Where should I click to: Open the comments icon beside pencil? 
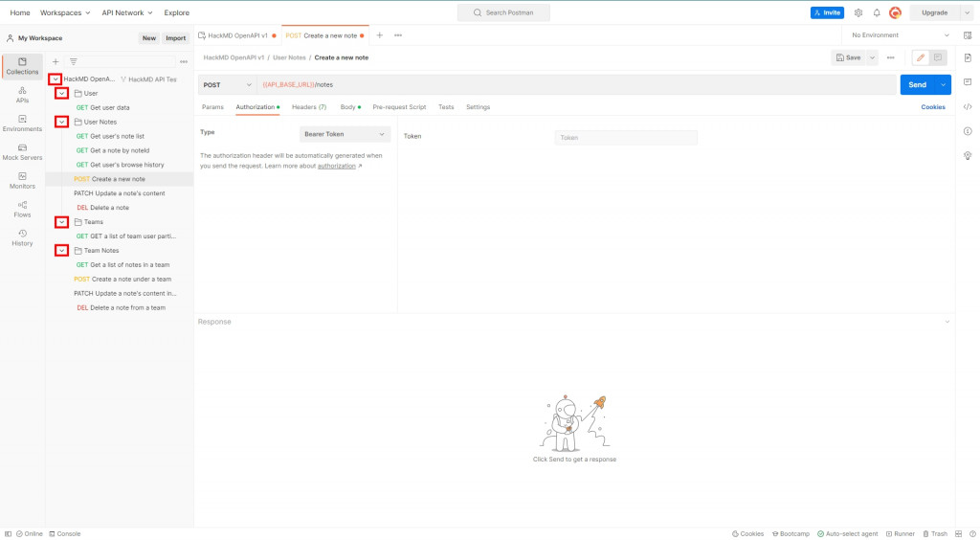coord(938,57)
